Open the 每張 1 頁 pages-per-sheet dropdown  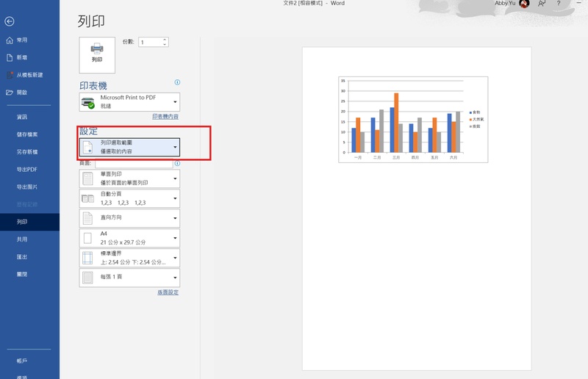click(x=129, y=278)
